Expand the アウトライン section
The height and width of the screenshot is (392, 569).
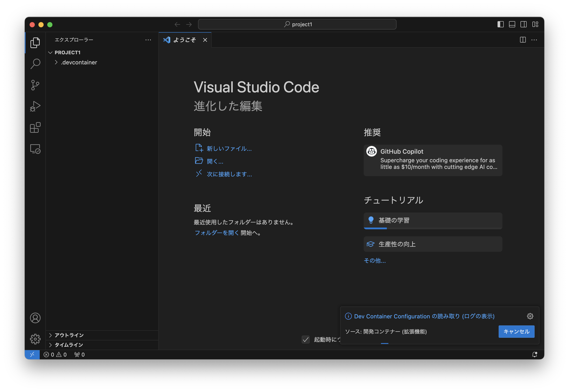point(69,335)
